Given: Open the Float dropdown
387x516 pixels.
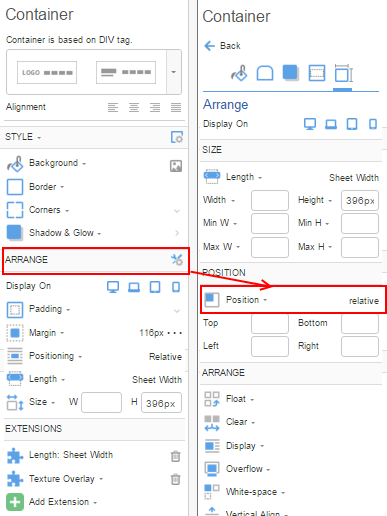Looking at the screenshot, I should pyautogui.click(x=240, y=399).
